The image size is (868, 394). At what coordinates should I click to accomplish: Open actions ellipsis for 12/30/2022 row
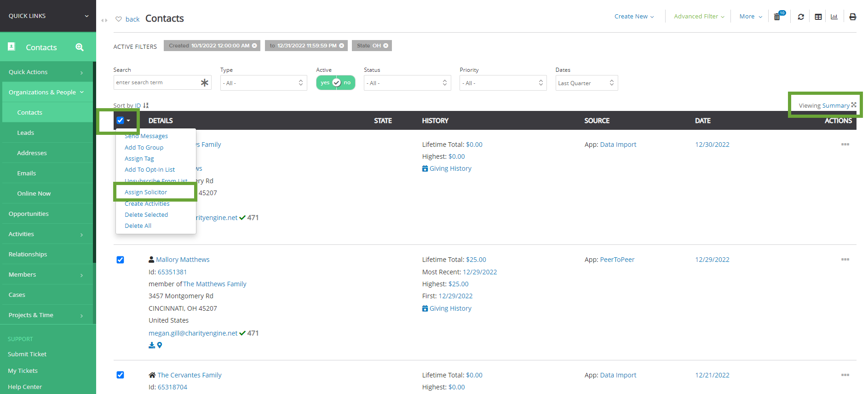click(x=845, y=145)
